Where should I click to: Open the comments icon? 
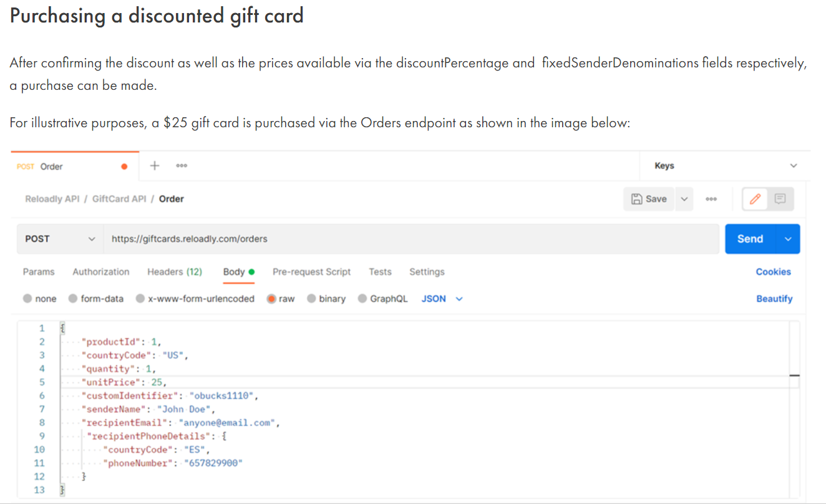point(780,199)
